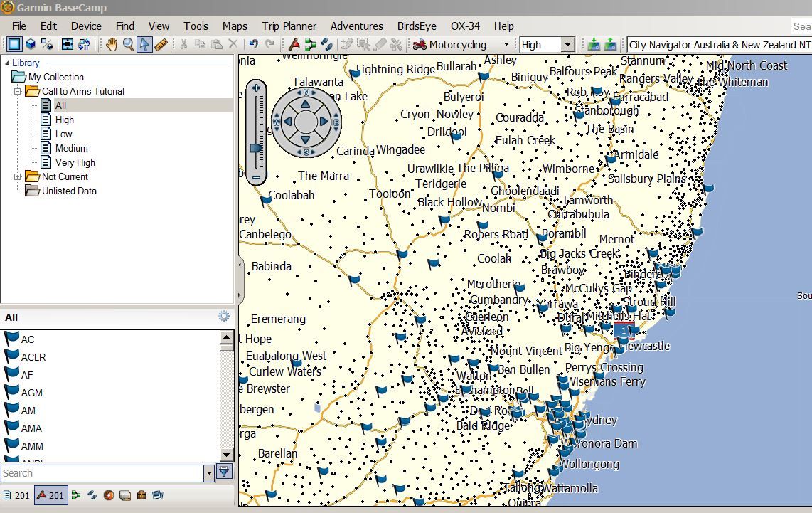Toggle the tracks filter footprints icon

(x=92, y=495)
